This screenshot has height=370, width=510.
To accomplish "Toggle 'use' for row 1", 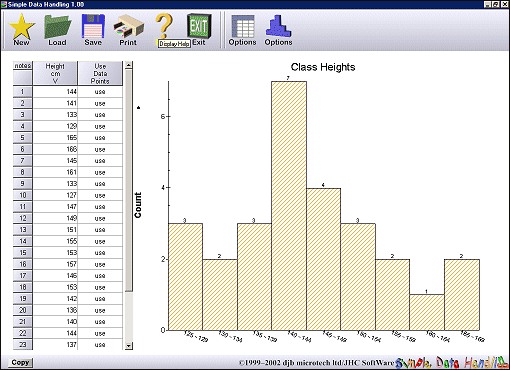I will coord(100,92).
